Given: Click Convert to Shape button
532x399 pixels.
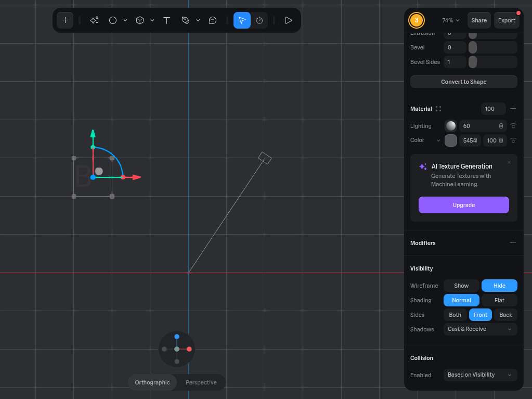Looking at the screenshot, I should [463, 82].
